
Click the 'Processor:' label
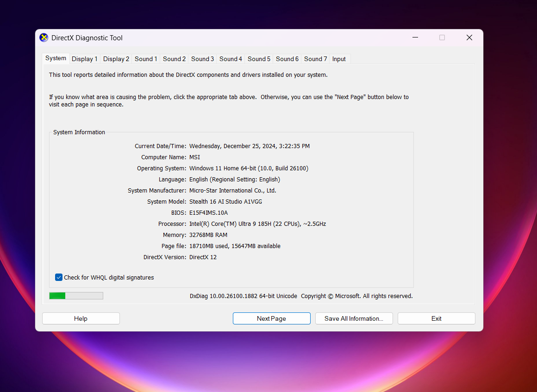(172, 224)
